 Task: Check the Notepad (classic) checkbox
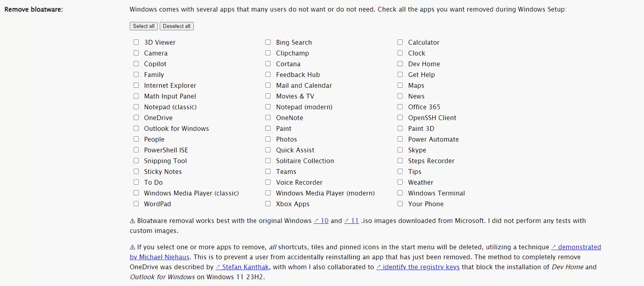136,107
